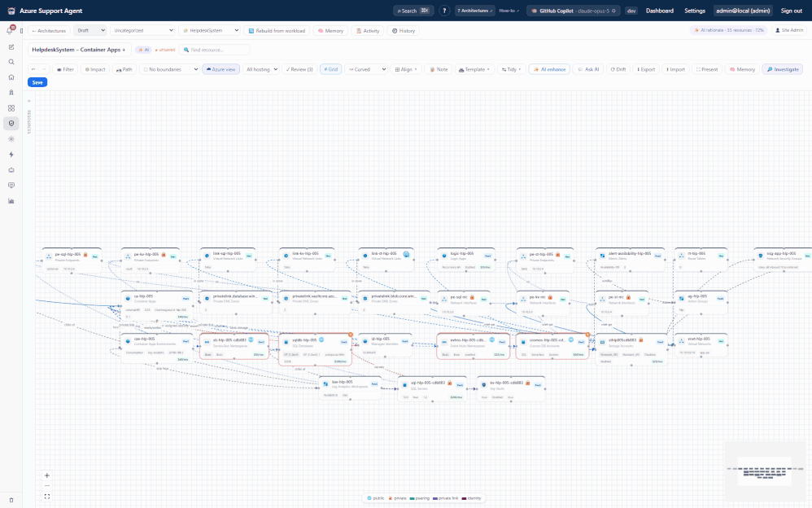Click the zoom in plus control
Screen dimensions: 812x508
[47, 475]
